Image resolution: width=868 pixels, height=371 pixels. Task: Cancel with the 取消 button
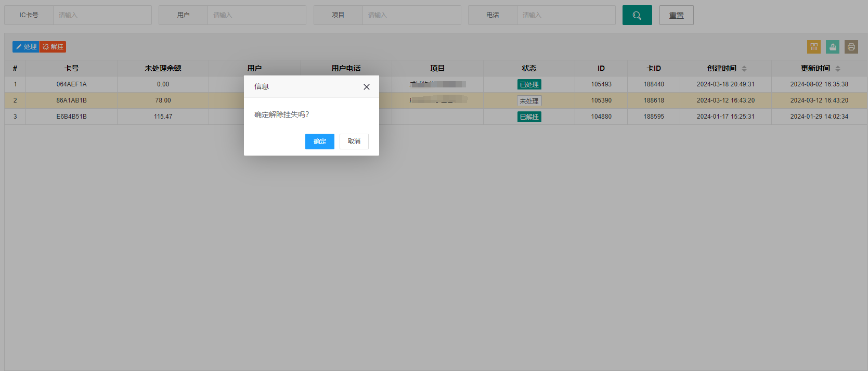click(354, 142)
